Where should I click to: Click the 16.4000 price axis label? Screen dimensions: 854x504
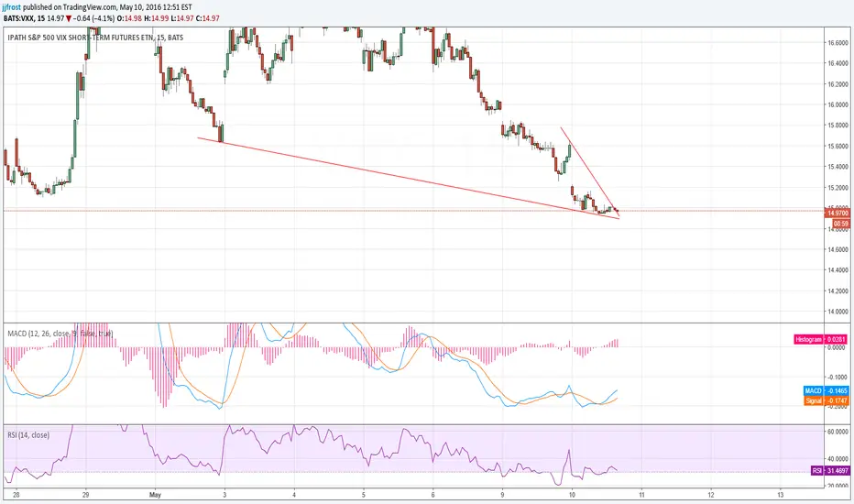(x=838, y=63)
